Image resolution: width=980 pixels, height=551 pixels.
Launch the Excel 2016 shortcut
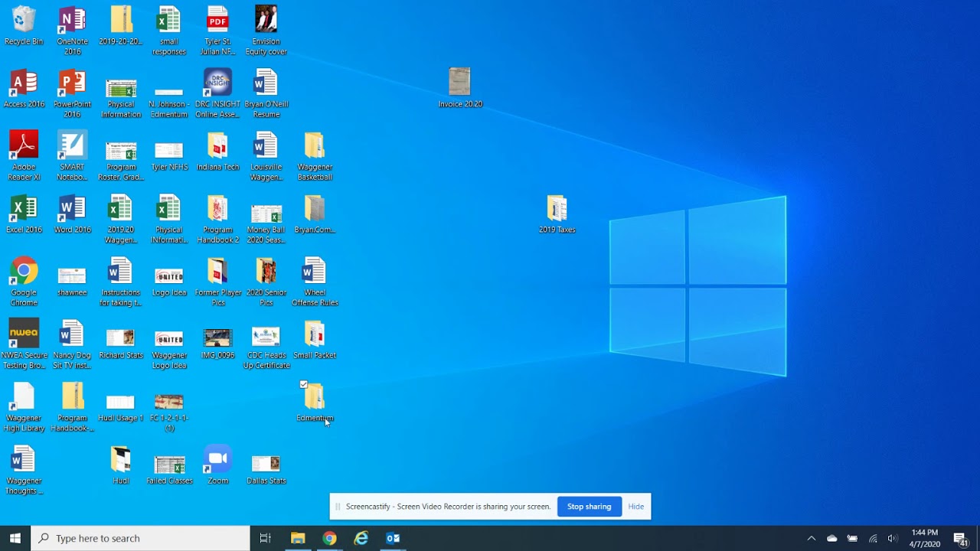(x=24, y=214)
